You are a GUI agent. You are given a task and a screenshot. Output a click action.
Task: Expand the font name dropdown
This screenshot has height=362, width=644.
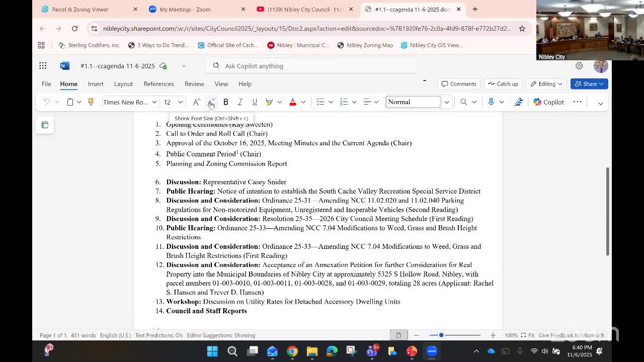coord(154,102)
